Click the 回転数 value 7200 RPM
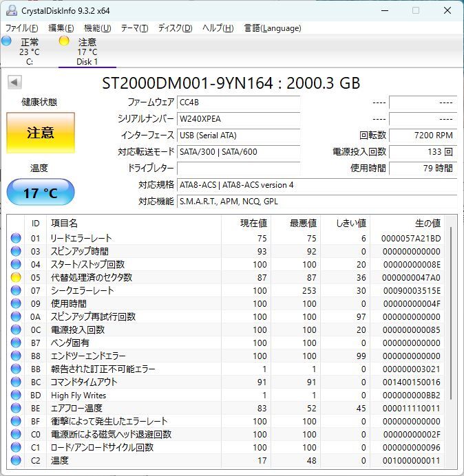Viewport: 464px width, 476px height. (423, 135)
